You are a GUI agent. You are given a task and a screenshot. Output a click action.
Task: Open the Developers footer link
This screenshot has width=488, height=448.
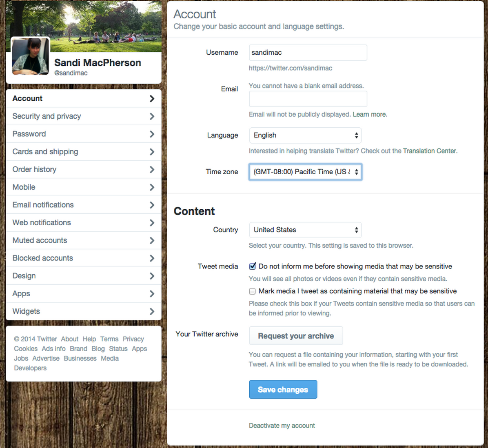[30, 368]
